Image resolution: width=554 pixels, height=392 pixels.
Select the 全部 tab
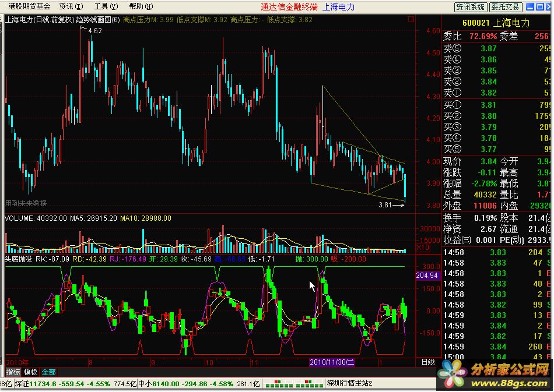pos(48,372)
